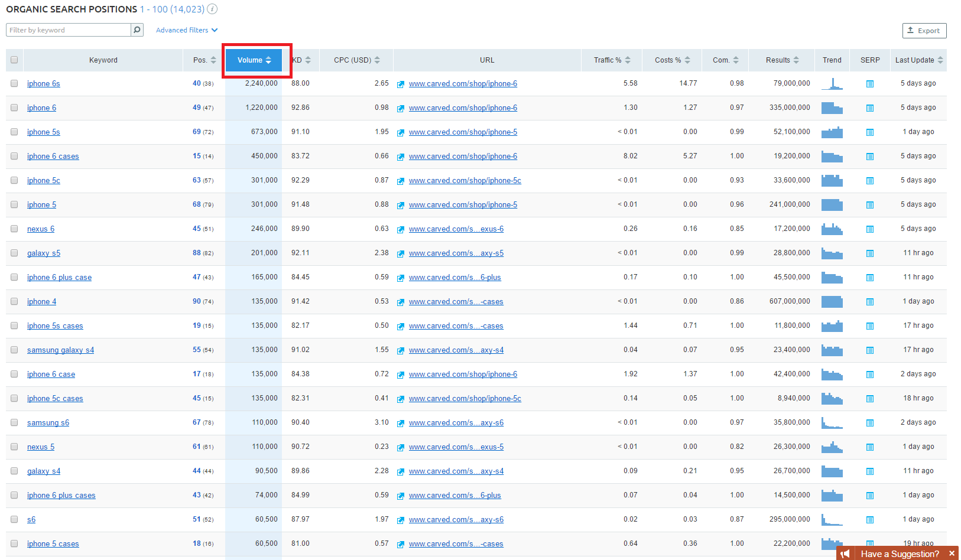Check the box for iphone 5s row

pos(14,132)
